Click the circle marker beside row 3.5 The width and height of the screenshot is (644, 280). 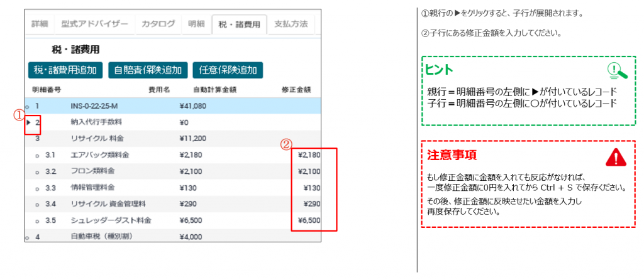(x=38, y=222)
